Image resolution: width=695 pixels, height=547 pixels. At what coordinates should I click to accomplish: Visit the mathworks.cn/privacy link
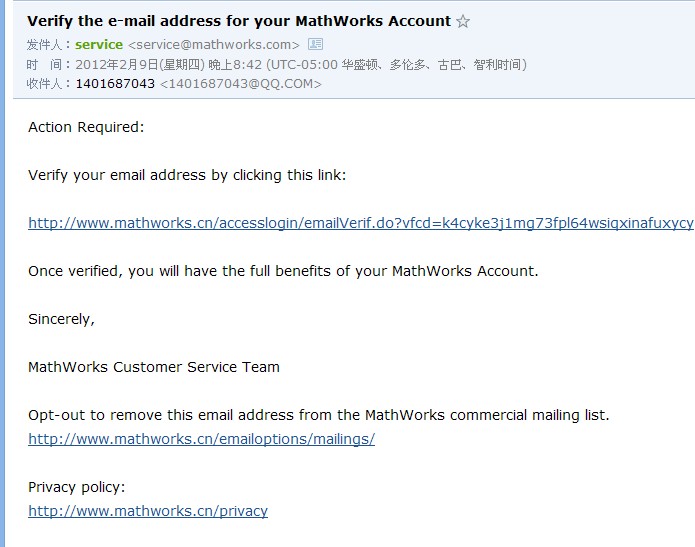(x=148, y=511)
